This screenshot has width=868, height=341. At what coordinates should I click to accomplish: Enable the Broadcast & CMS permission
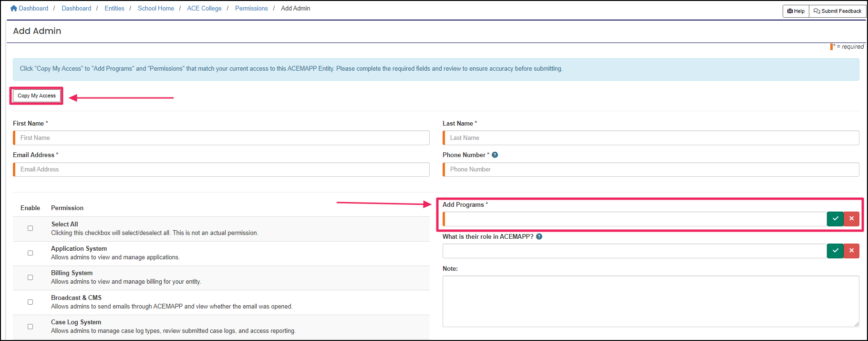[30, 302]
